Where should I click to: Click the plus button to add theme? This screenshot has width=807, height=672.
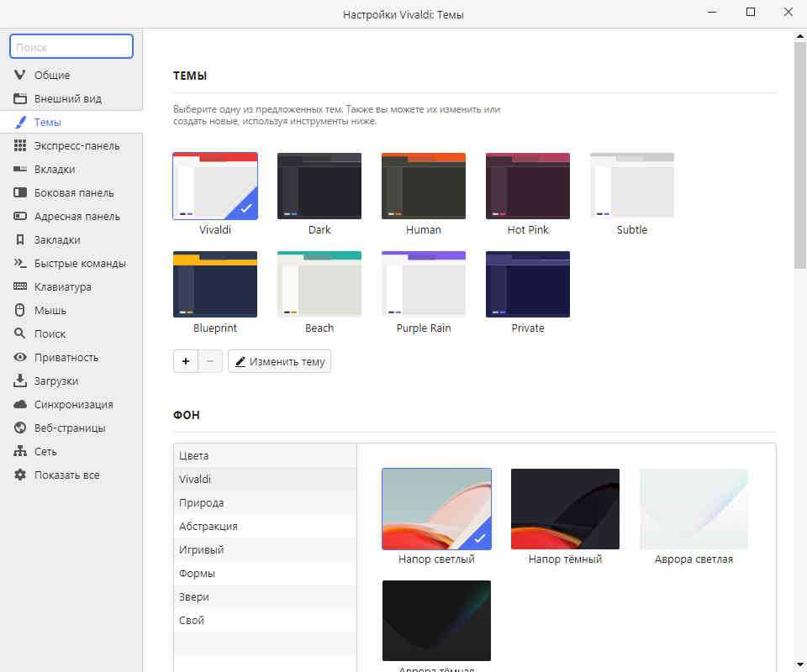(x=185, y=361)
